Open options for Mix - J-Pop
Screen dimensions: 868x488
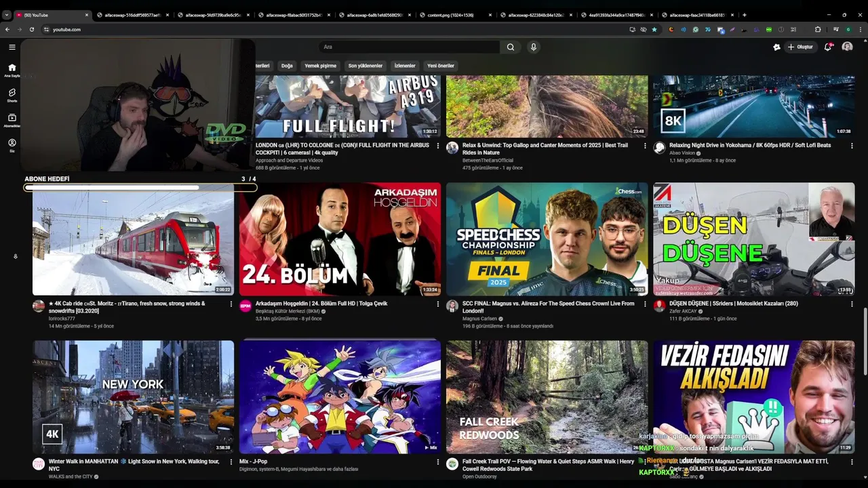tap(438, 462)
